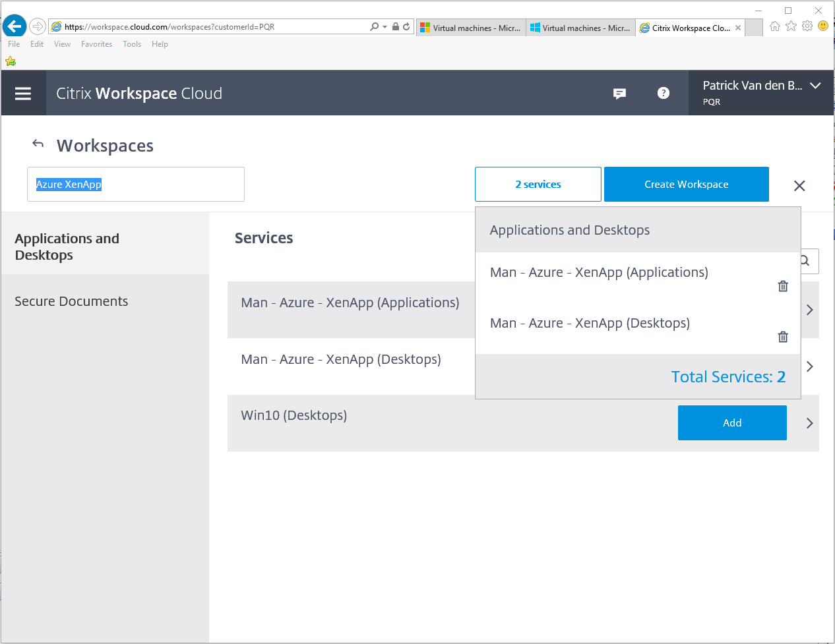Image resolution: width=835 pixels, height=644 pixels.
Task: Open the address bar dropdown arrow
Action: click(385, 27)
